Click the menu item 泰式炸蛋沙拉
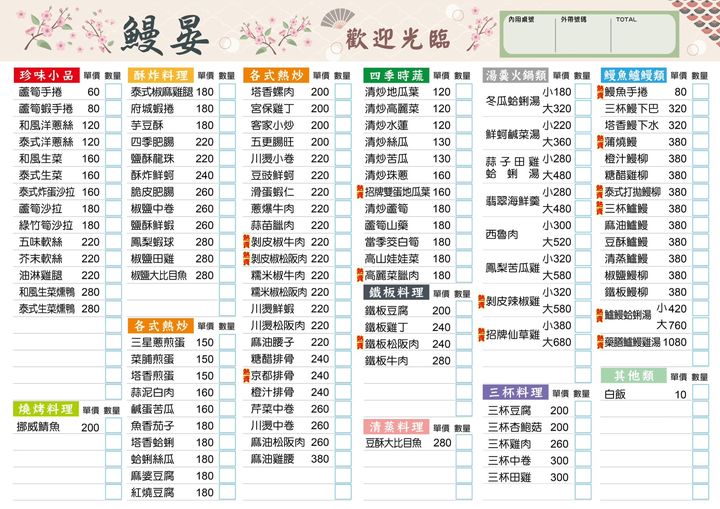This screenshot has height=509, width=720. click(x=46, y=192)
